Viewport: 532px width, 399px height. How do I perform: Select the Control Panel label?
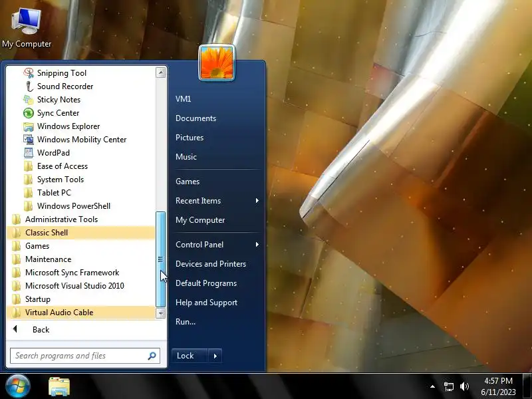(x=199, y=245)
